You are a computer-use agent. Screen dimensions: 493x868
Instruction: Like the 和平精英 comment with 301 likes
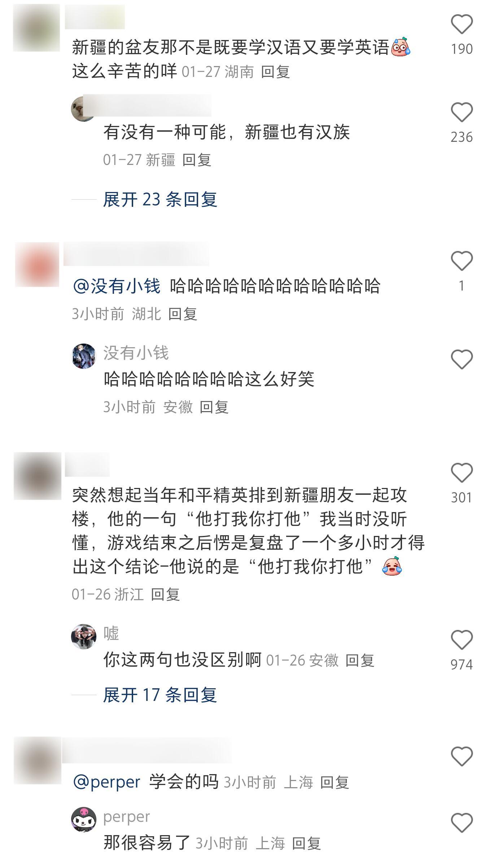pyautogui.click(x=462, y=473)
